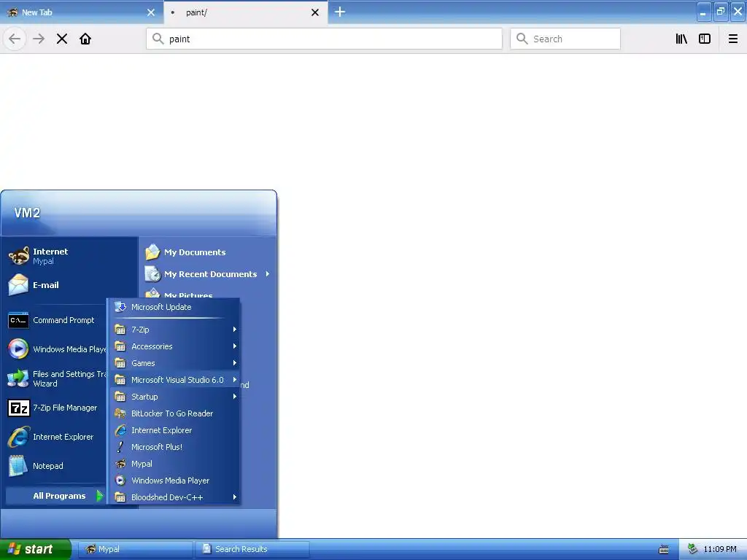Launch Windows Media Player from programs list
This screenshot has height=560, width=747.
[x=174, y=481]
